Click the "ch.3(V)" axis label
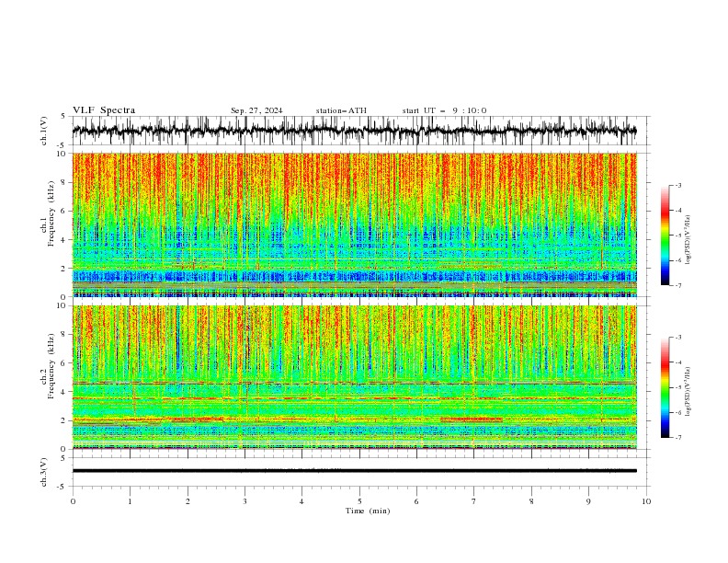The image size is (728, 563). (44, 472)
